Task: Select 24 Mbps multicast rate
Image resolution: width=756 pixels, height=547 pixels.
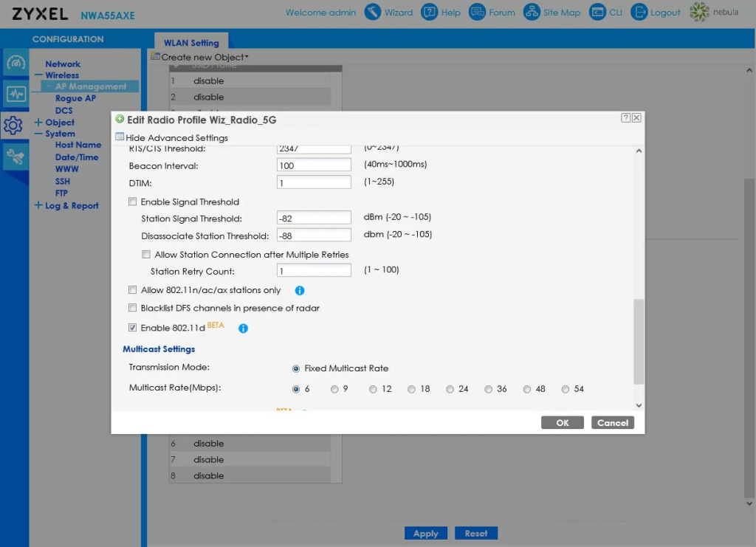Action: click(450, 389)
